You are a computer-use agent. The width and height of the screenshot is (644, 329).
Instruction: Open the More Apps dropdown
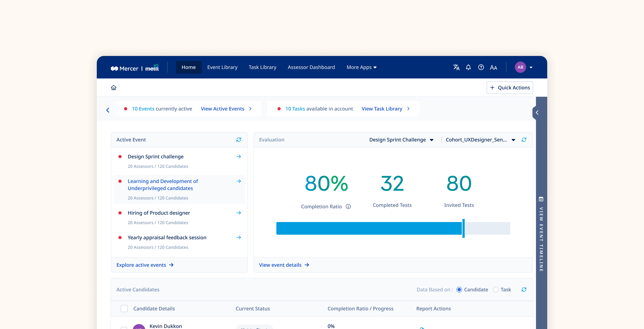click(361, 67)
